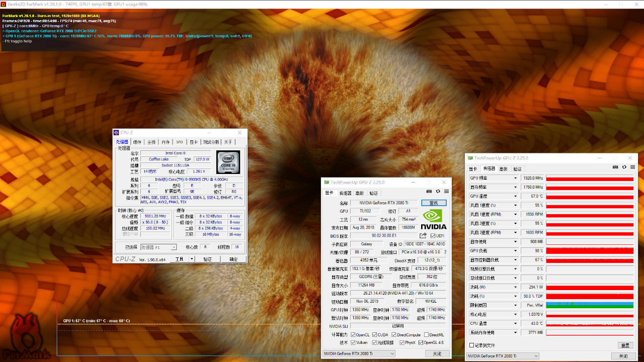The image size is (644, 362).
Task: Click the CPU-Z title bar app icon
Action: pos(117,133)
